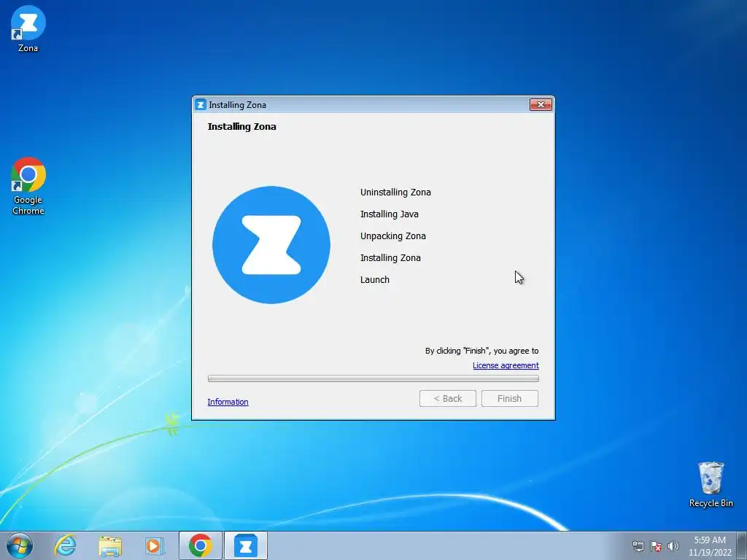Open Windows Media Player from the taskbar

click(155, 545)
